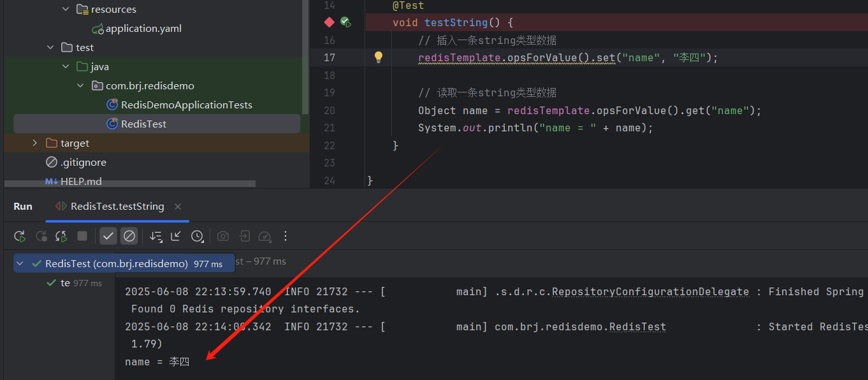
Task: Toggle the red breakpoint diamond on line 15
Action: pyautogui.click(x=329, y=22)
